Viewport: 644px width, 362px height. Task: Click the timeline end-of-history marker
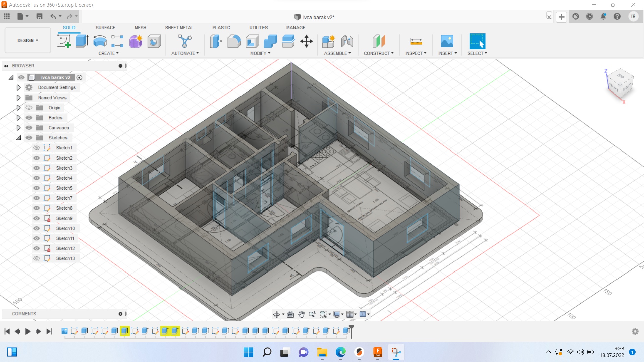pyautogui.click(x=351, y=331)
